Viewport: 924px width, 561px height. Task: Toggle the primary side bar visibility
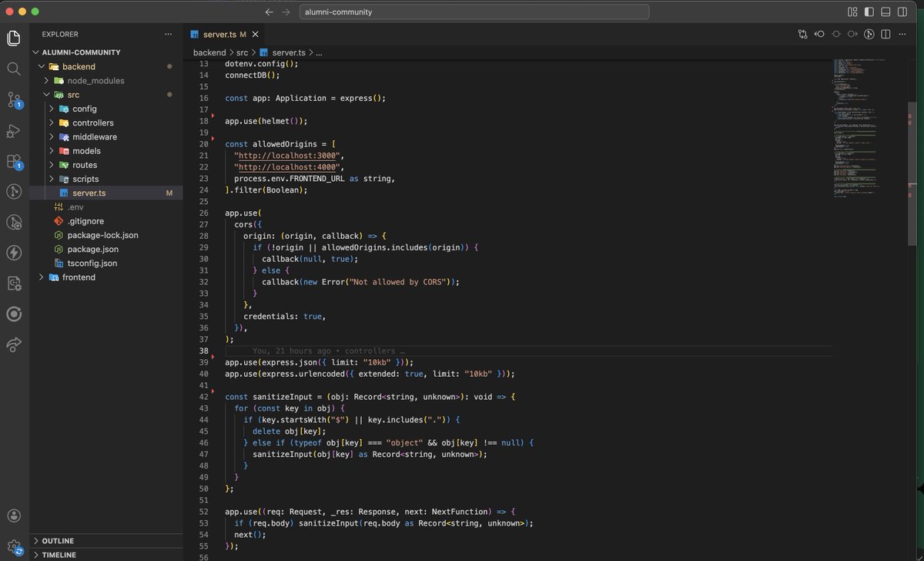click(x=869, y=12)
